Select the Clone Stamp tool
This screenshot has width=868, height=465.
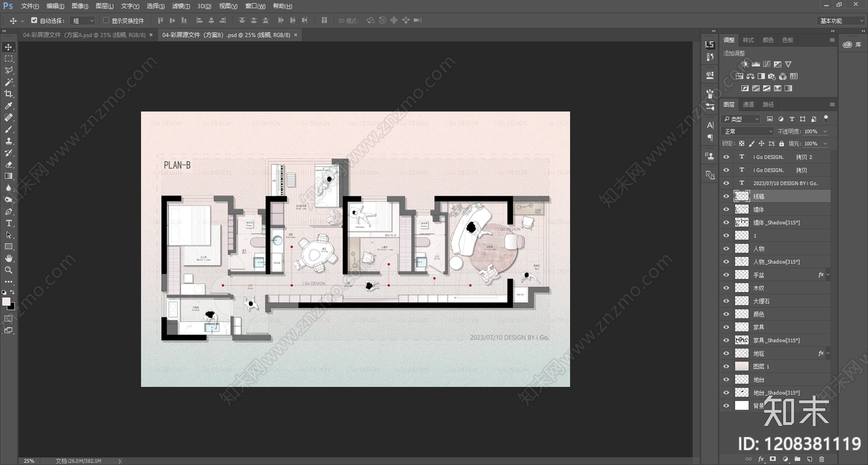(x=9, y=141)
